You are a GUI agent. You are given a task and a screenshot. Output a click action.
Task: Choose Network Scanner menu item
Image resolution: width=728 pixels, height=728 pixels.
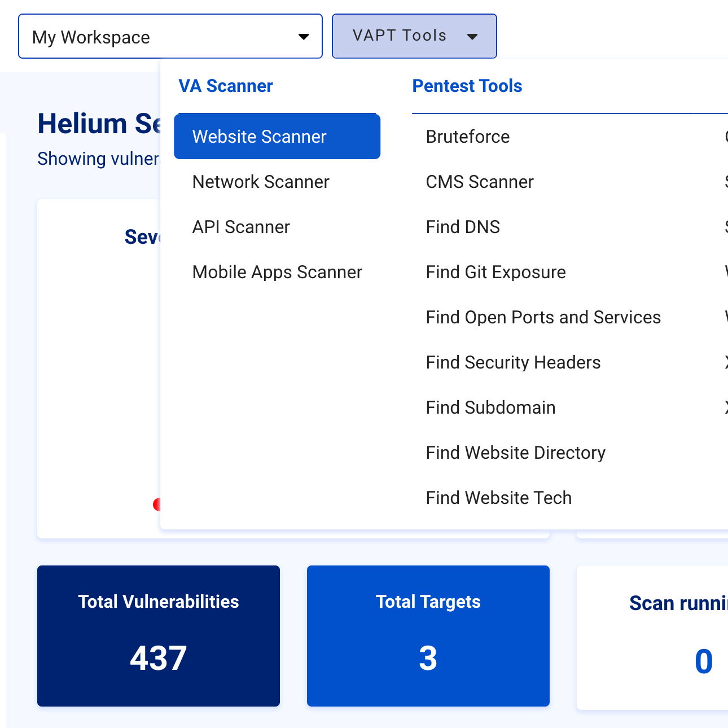click(261, 182)
